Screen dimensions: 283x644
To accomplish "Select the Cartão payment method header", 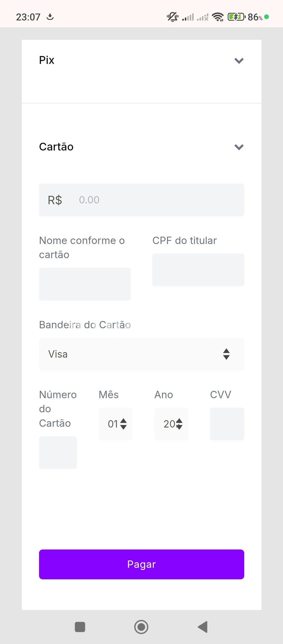I will coord(56,147).
